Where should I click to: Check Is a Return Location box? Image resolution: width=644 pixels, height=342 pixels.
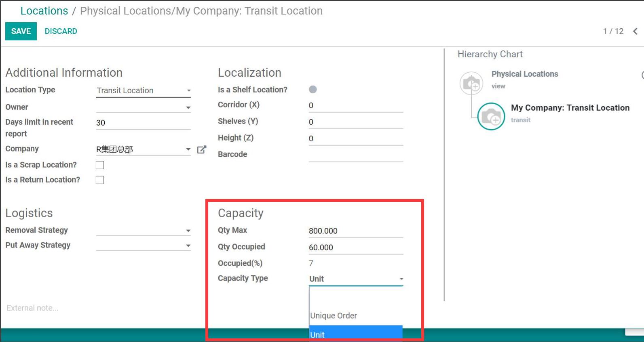click(100, 180)
